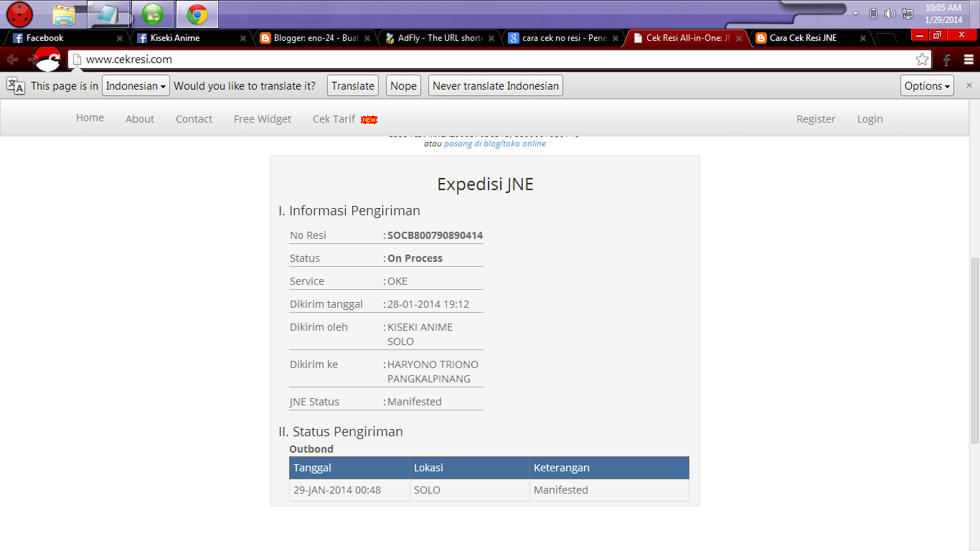This screenshot has height=551, width=980.
Task: Close the cara cek no resi tab
Action: (x=615, y=38)
